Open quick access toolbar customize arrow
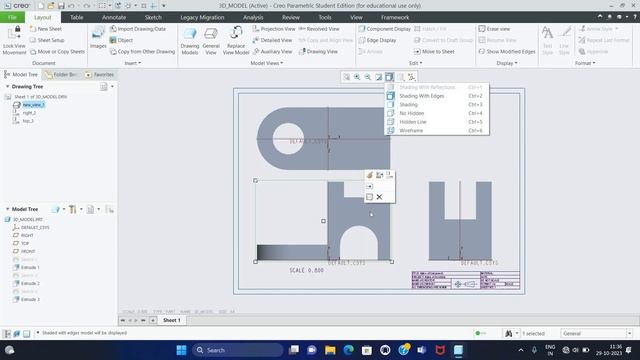The width and height of the screenshot is (640, 360). pos(164,6)
